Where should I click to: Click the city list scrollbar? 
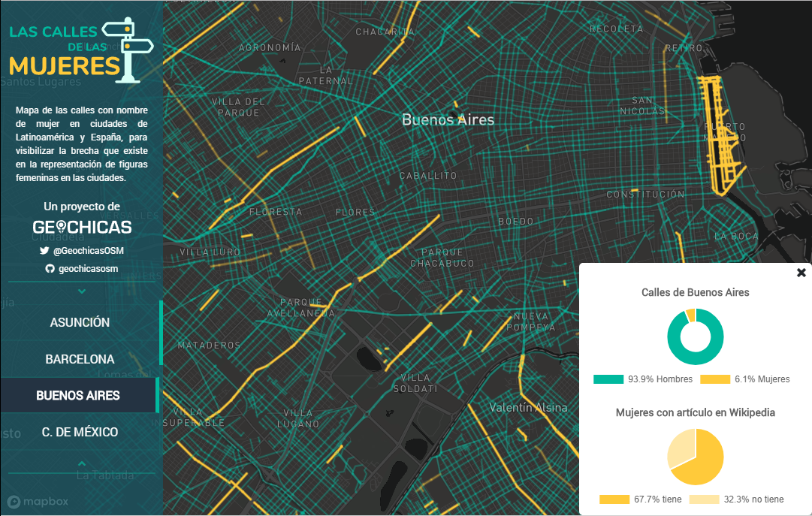point(161,333)
